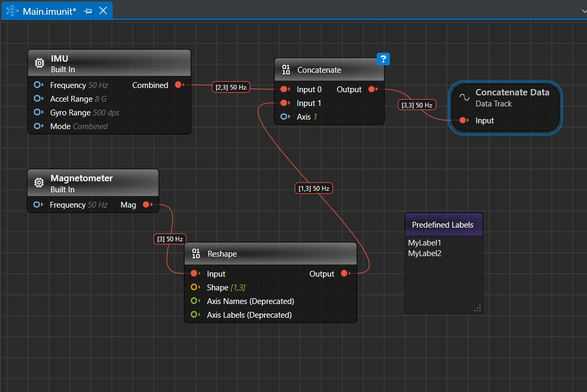Edit the Mode Combined value
Screen dimensions: 587x392
(90, 126)
